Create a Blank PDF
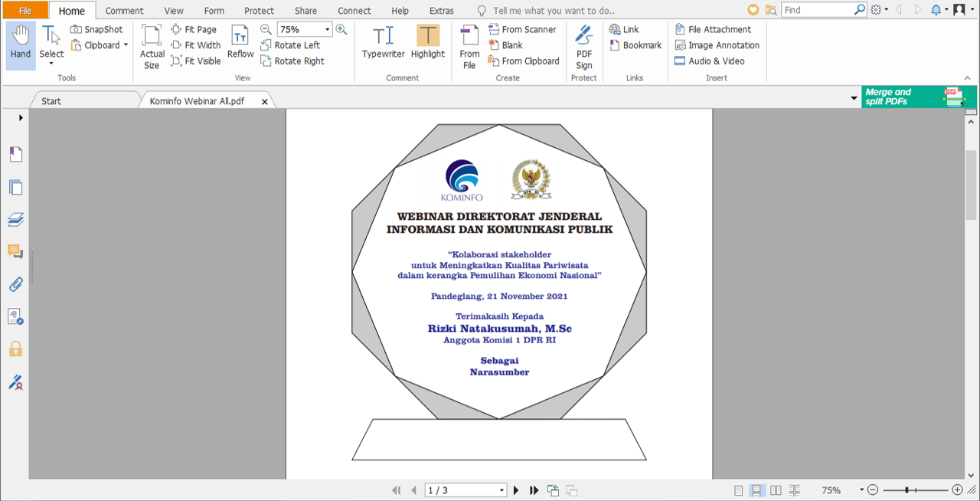Image resolution: width=980 pixels, height=501 pixels. point(505,45)
